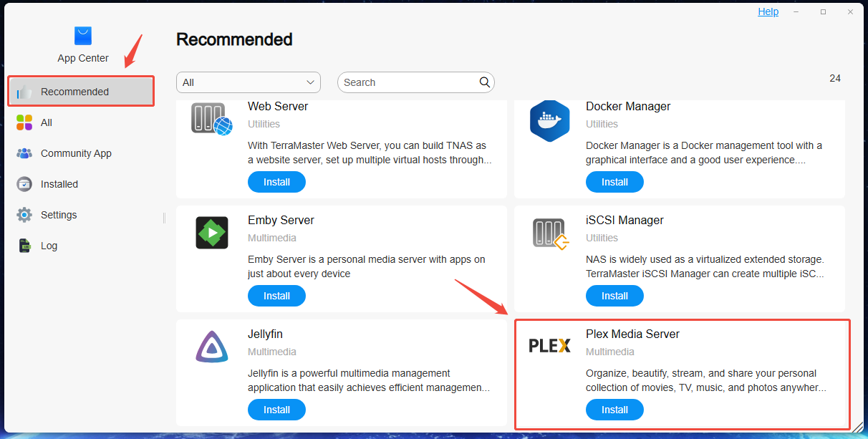The width and height of the screenshot is (868, 439).
Task: Install Plex Media Server
Action: point(614,410)
